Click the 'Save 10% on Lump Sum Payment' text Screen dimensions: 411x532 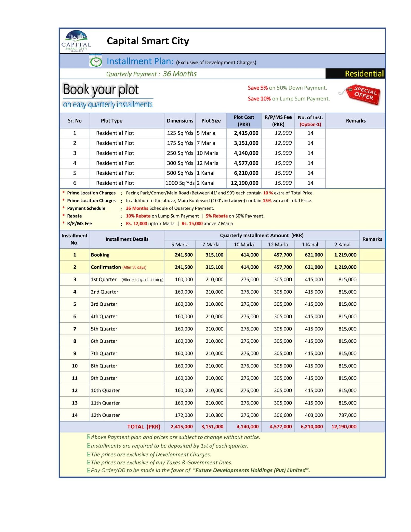tap(288, 99)
